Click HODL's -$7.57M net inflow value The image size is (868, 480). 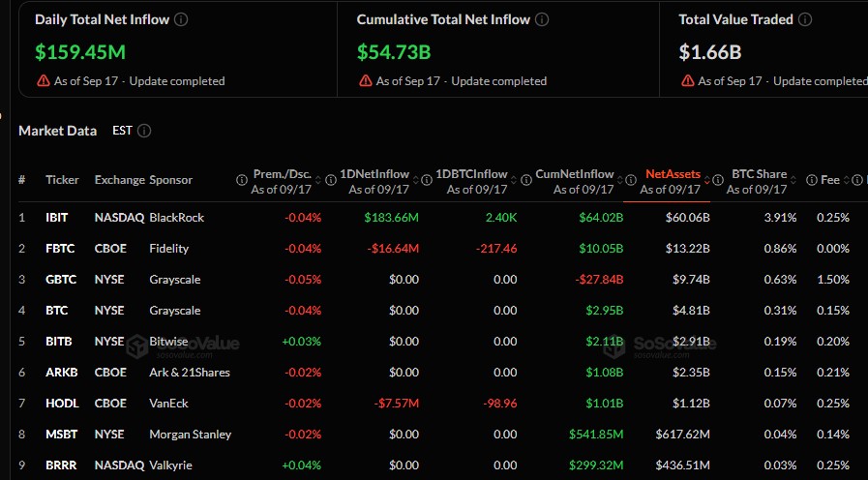(397, 404)
